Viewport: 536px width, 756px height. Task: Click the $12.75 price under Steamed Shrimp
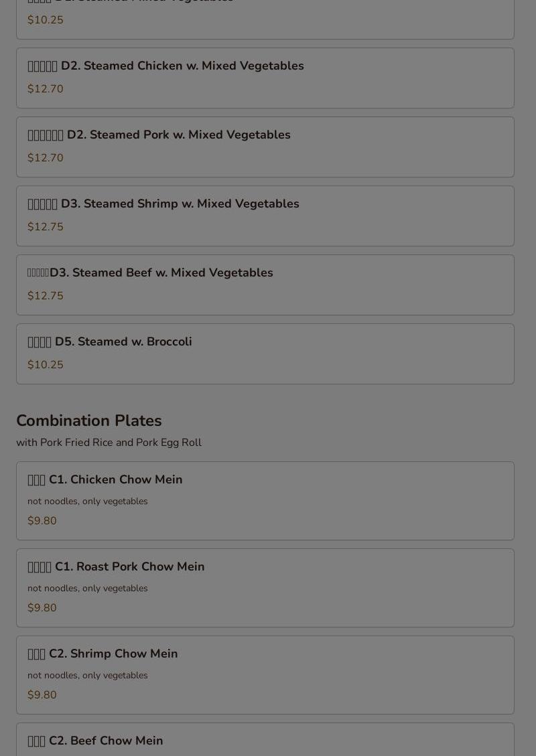(x=46, y=227)
